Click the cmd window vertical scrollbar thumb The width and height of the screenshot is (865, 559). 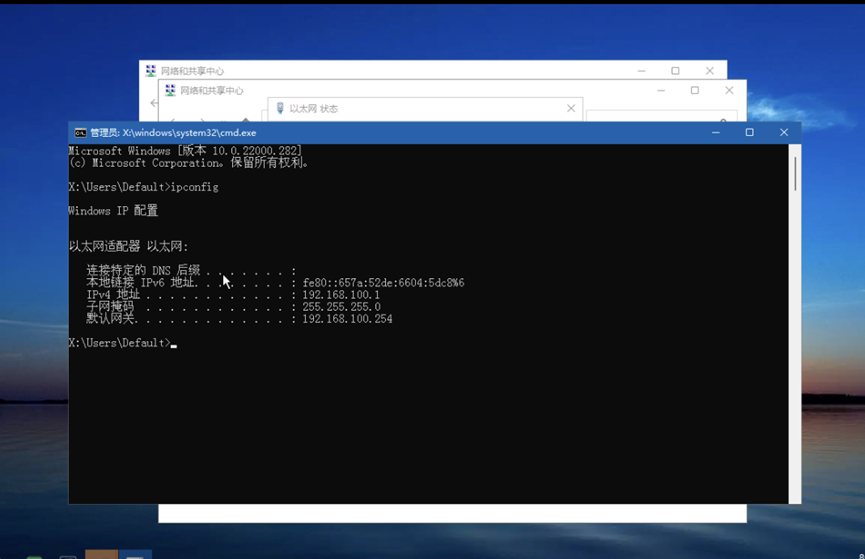(x=795, y=174)
